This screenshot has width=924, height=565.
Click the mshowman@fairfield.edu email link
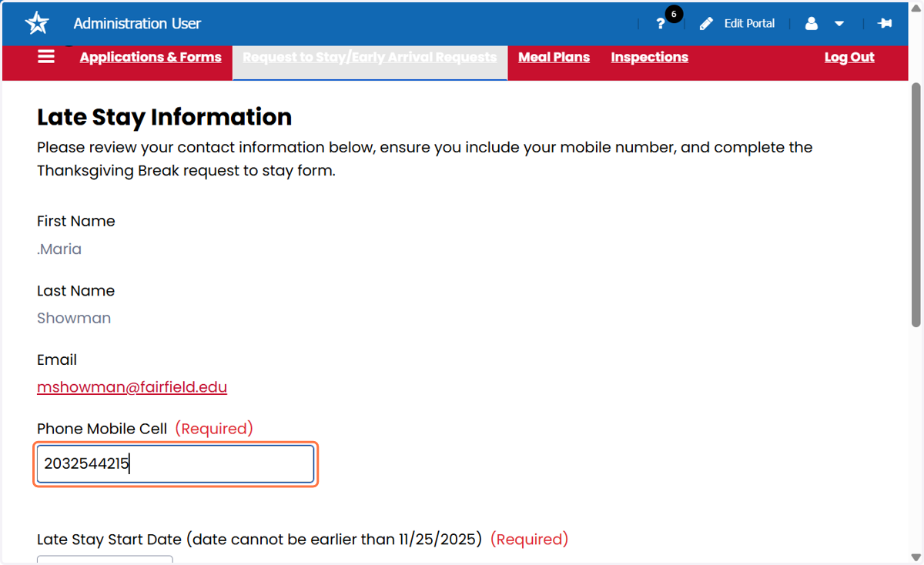(132, 387)
